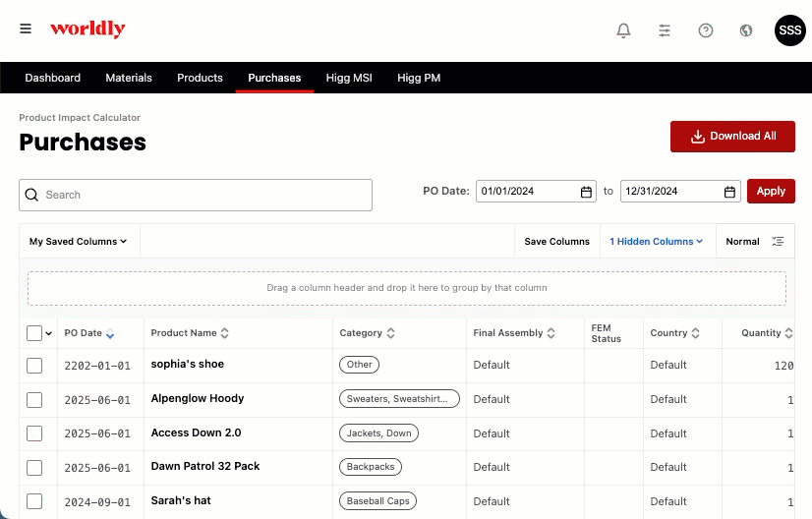This screenshot has width=812, height=519.
Task: Click the Sweaters, Sweatshirt... category tag
Action: pyautogui.click(x=399, y=399)
